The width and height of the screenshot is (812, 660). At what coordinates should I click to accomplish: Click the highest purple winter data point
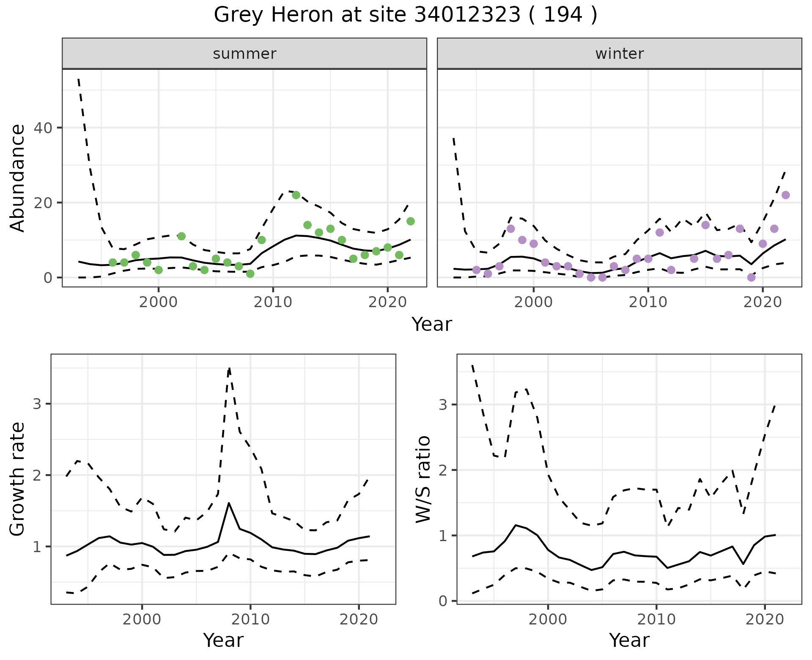(x=786, y=195)
